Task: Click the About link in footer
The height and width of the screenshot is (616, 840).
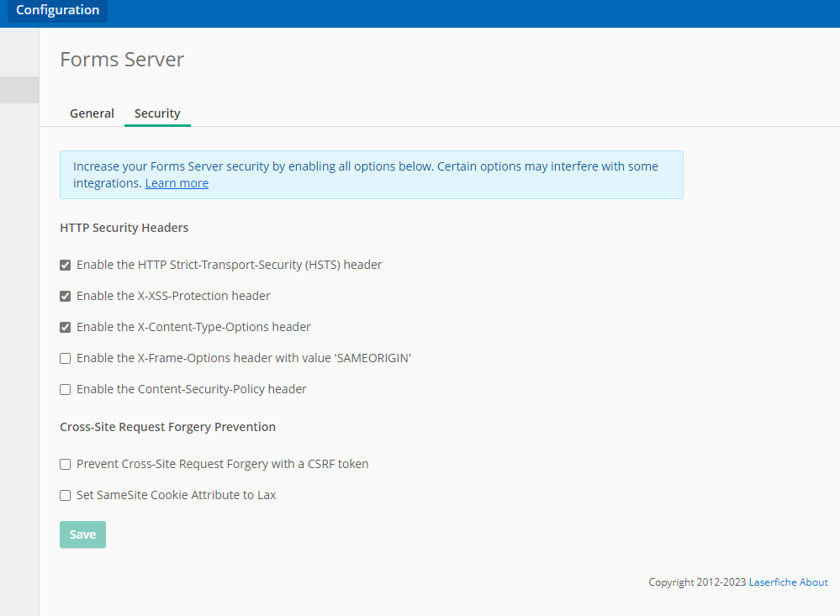Action: click(x=814, y=582)
